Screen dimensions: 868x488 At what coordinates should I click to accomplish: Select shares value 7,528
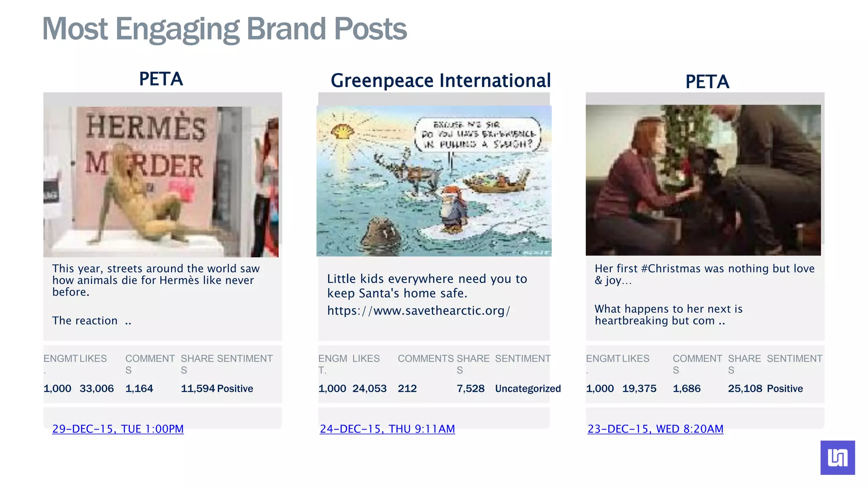(x=470, y=388)
